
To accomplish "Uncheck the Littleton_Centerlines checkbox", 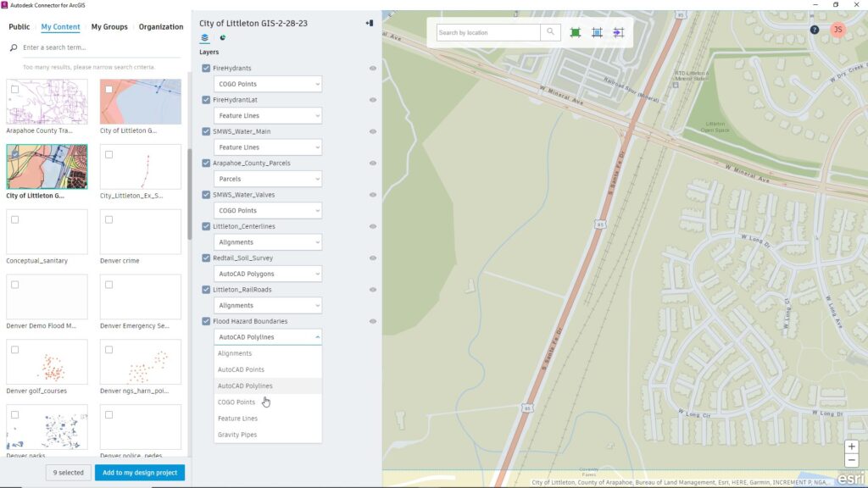I will (206, 225).
